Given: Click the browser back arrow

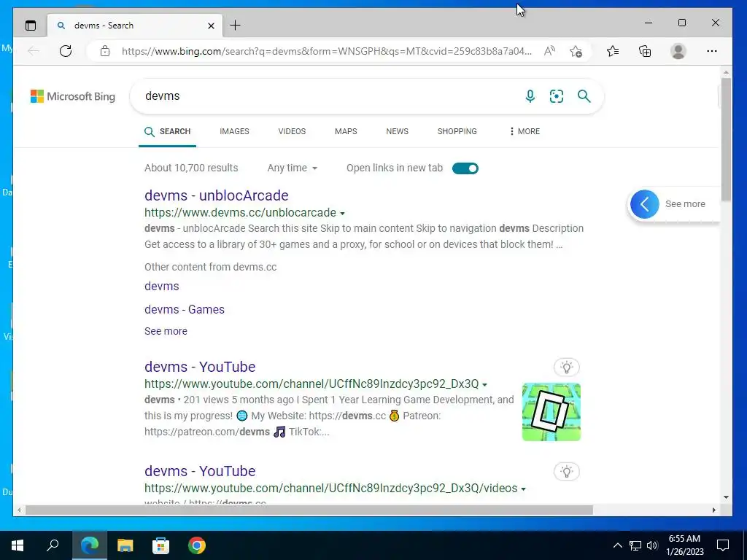Looking at the screenshot, I should tap(34, 51).
